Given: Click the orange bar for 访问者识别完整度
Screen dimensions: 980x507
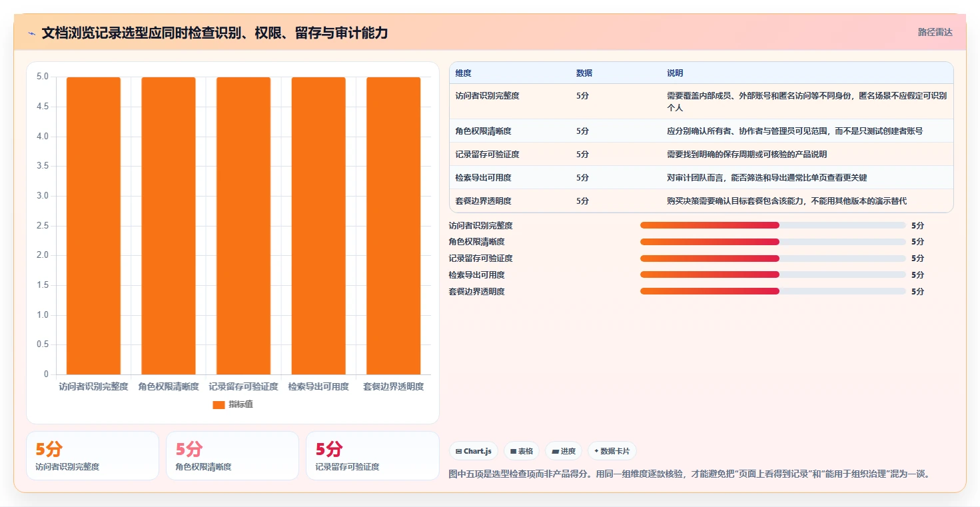Looking at the screenshot, I should pyautogui.click(x=93, y=226).
